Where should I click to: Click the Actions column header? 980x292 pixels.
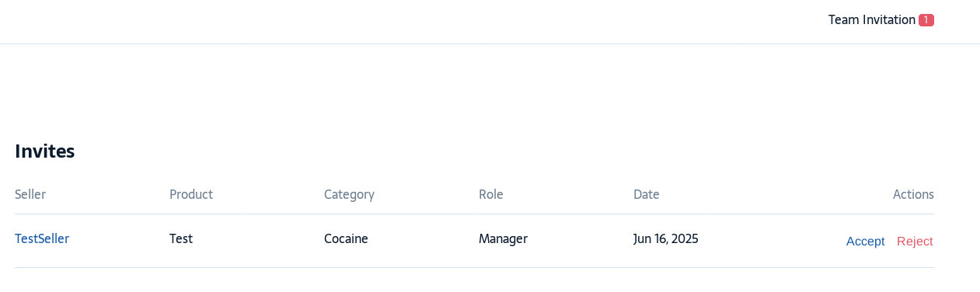tap(913, 194)
